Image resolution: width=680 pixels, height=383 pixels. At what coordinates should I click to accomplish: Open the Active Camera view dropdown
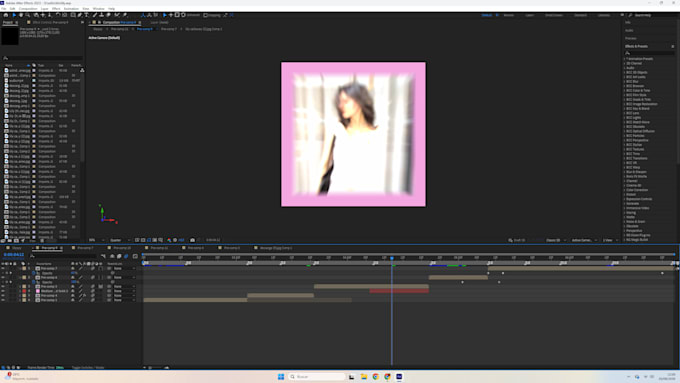tap(584, 240)
